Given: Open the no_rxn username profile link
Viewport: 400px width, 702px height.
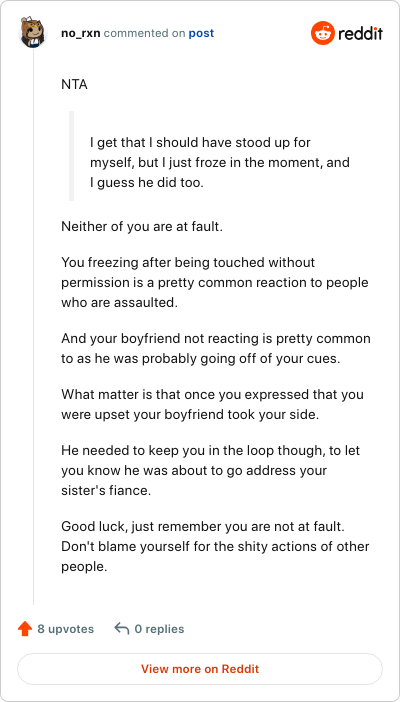Looking at the screenshot, I should pos(81,33).
